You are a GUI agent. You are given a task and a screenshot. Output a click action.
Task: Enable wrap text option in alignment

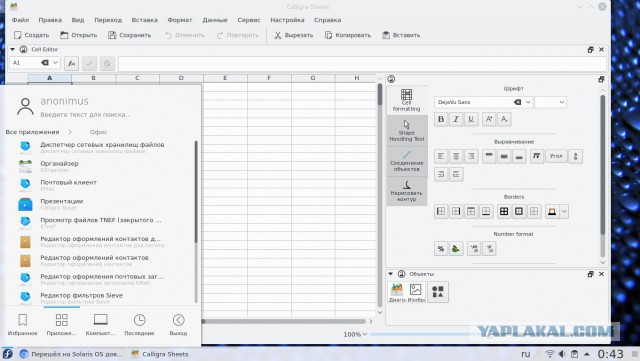click(537, 156)
